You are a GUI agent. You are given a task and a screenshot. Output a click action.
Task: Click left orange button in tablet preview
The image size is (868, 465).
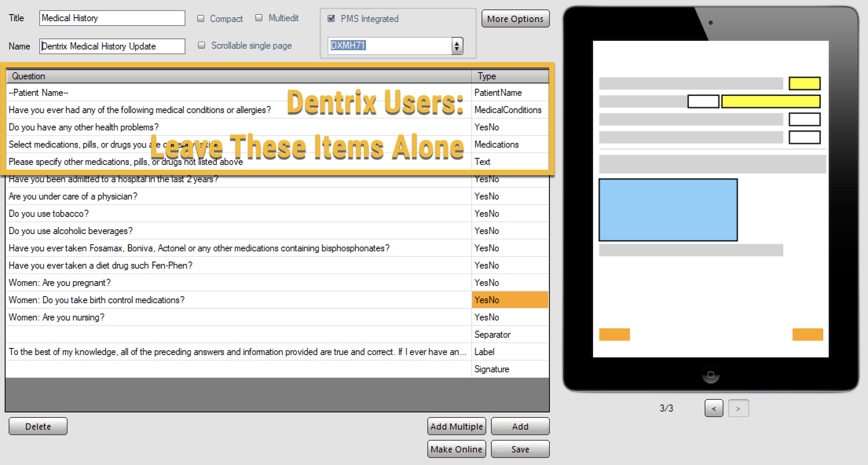[x=614, y=335]
